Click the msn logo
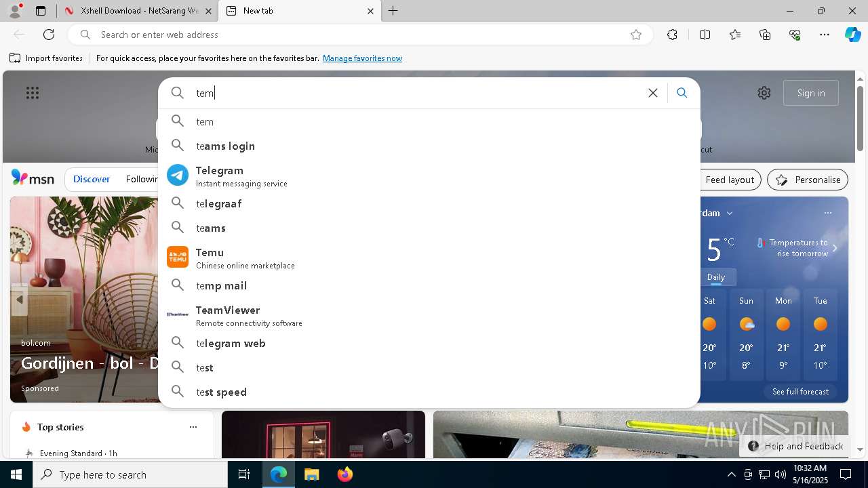 click(x=33, y=178)
